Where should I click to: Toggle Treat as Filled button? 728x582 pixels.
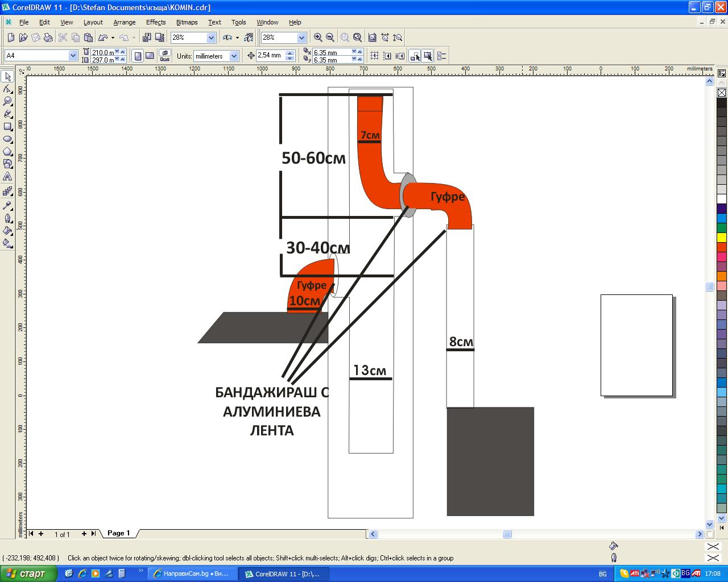pyautogui.click(x=428, y=56)
